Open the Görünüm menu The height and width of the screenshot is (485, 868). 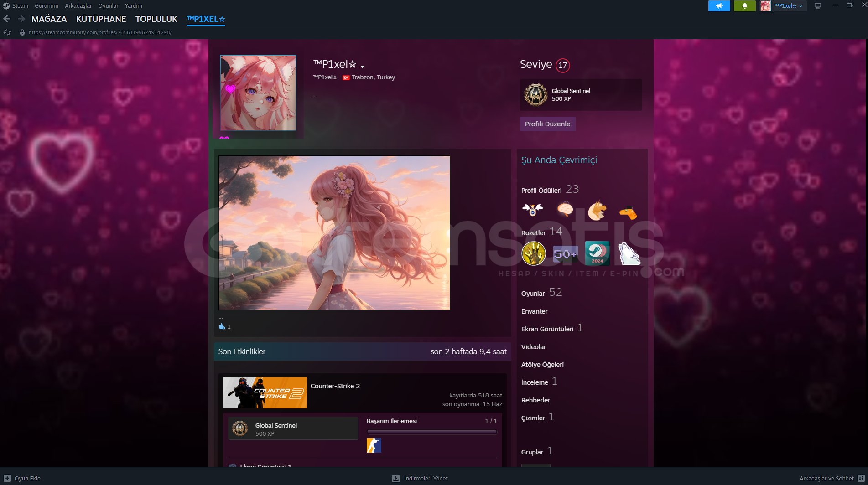click(47, 5)
